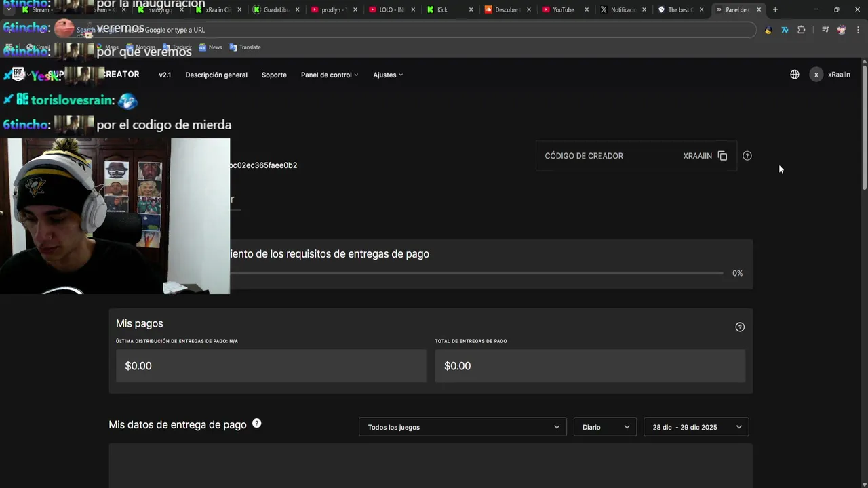The image size is (868, 488).
Task: Open the News bookmark
Action: click(x=210, y=47)
